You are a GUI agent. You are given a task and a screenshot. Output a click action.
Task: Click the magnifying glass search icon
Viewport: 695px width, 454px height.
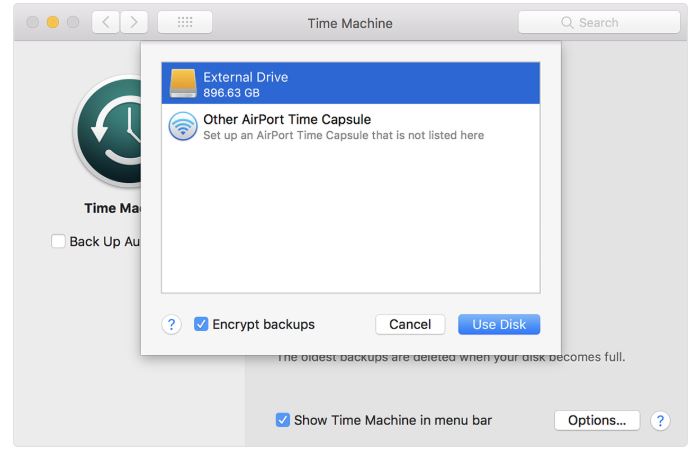(567, 23)
